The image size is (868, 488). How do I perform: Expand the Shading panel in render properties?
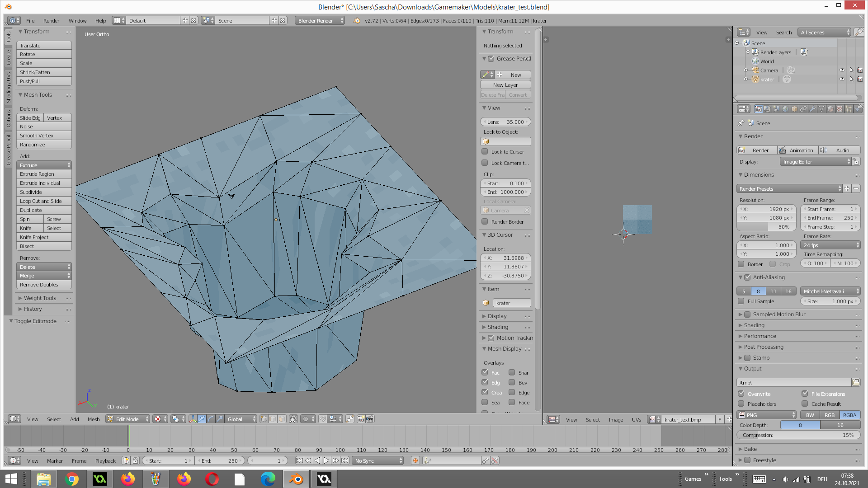click(754, 325)
